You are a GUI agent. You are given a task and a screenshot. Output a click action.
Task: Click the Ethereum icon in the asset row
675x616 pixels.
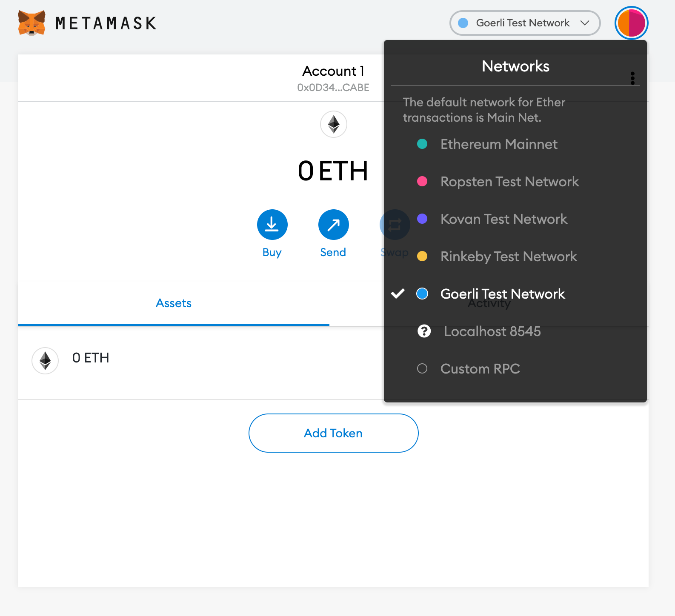click(45, 361)
